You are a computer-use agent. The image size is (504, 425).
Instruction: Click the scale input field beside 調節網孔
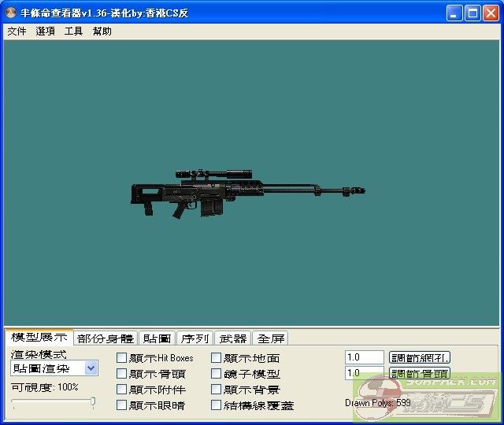364,357
